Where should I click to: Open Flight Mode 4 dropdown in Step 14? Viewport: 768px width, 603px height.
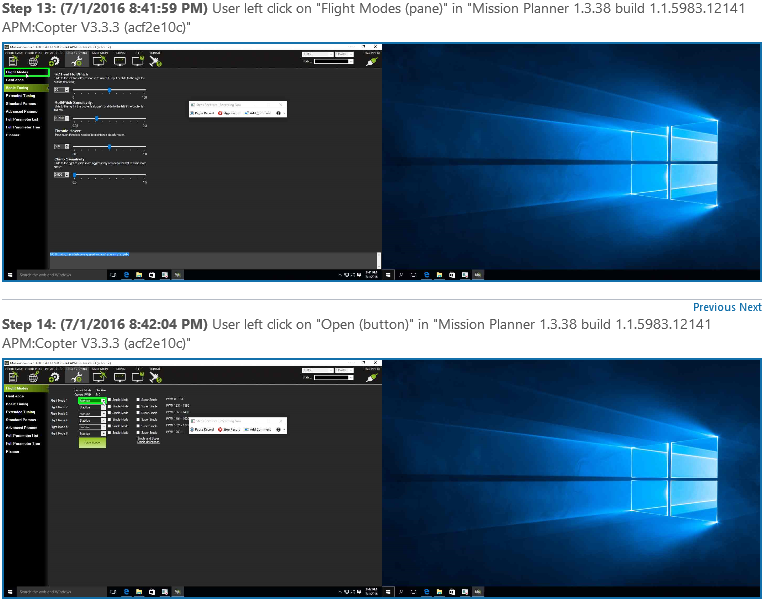click(x=92, y=420)
